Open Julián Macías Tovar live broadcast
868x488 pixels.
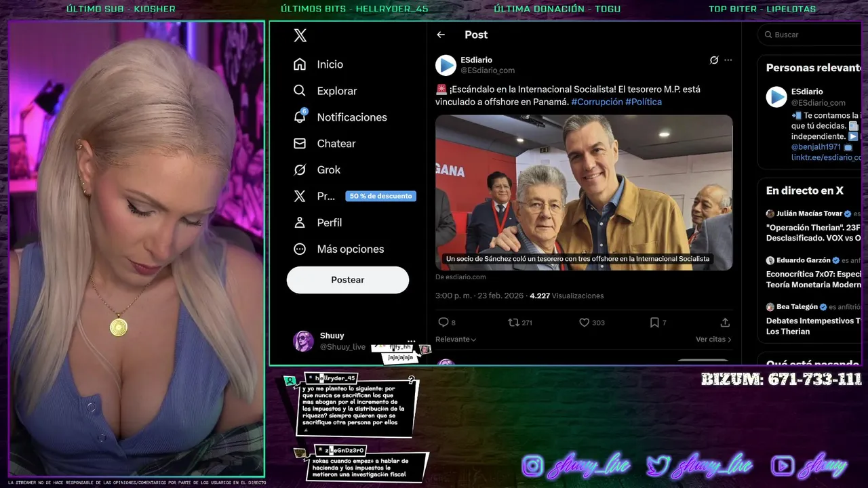click(x=813, y=226)
